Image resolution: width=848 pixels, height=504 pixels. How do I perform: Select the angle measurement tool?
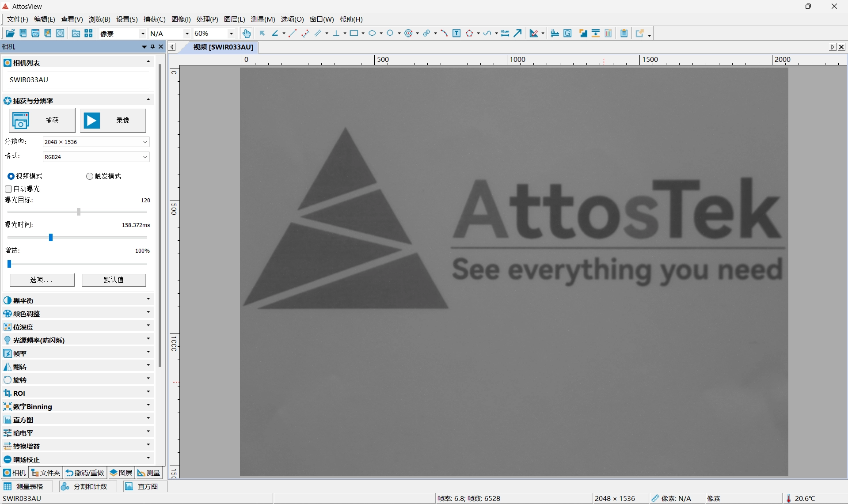pyautogui.click(x=275, y=33)
